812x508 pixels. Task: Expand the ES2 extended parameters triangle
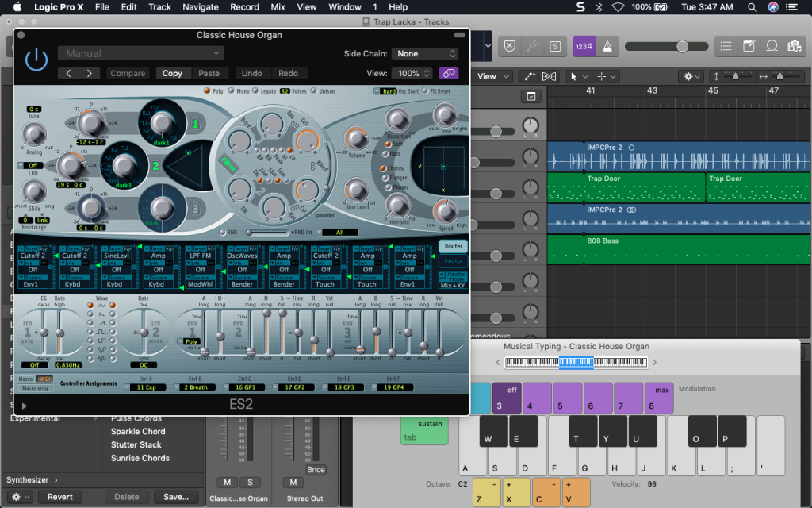pos(25,406)
